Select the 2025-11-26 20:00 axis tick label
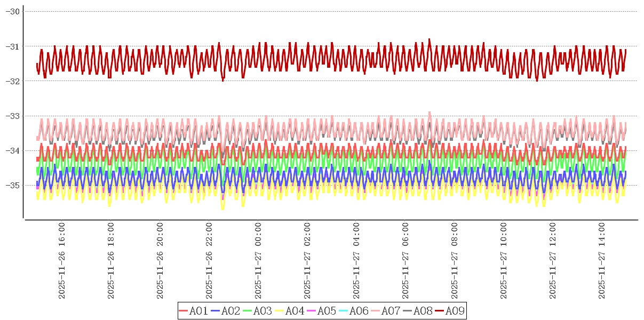The width and height of the screenshot is (644, 320). [x=160, y=261]
